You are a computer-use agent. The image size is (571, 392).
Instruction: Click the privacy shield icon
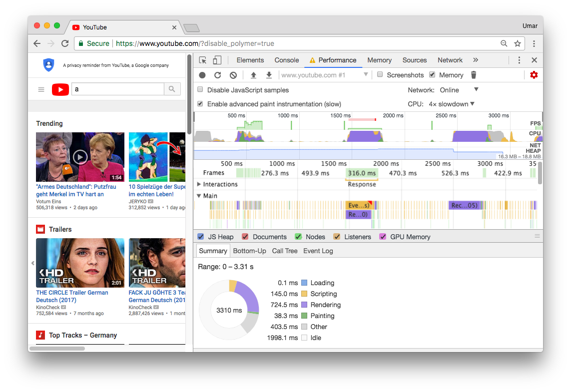pyautogui.click(x=49, y=65)
